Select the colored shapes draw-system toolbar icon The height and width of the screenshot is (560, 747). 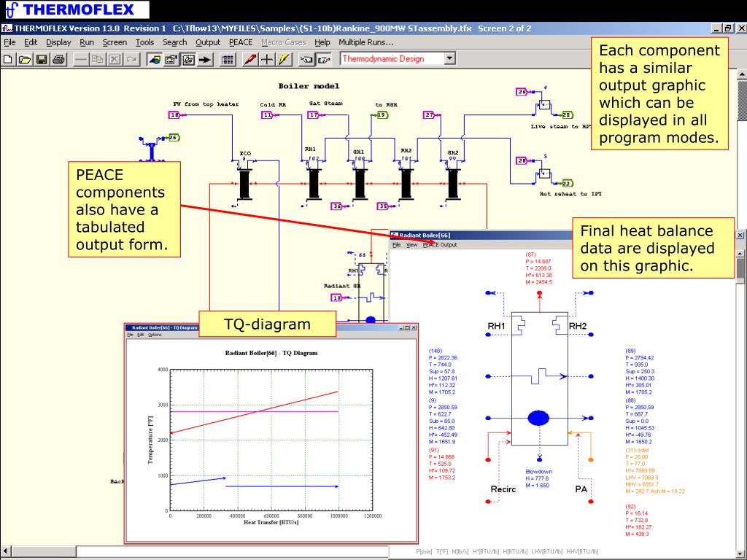(x=154, y=60)
